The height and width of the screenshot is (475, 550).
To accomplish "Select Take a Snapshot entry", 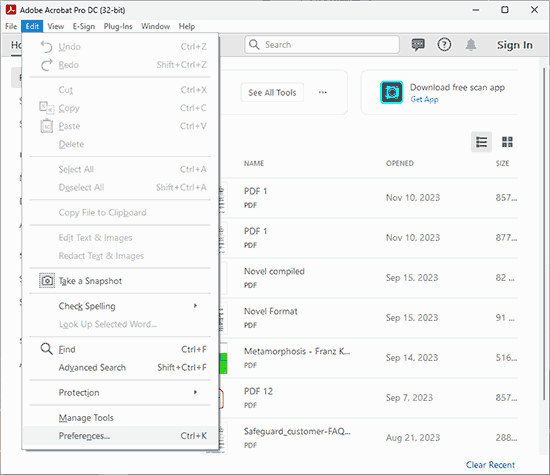I will [120, 281].
